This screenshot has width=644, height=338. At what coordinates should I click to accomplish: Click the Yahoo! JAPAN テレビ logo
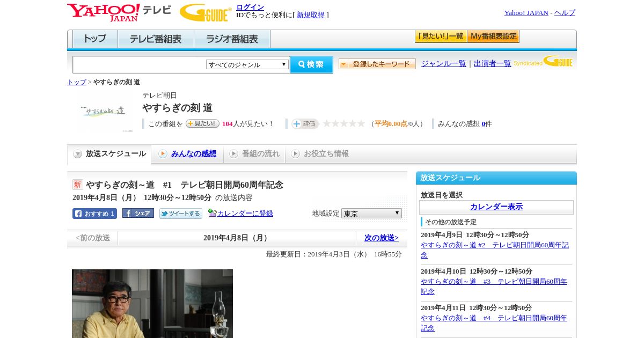tap(119, 12)
